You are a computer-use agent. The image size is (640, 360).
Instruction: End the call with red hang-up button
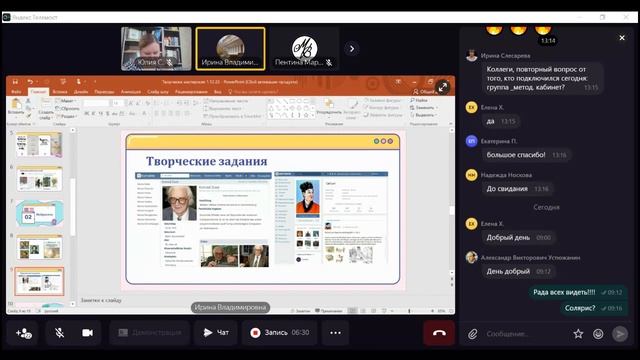pos(439,333)
